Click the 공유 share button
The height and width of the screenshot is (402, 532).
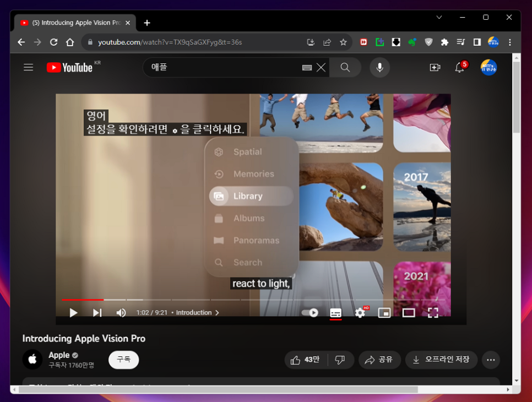379,360
